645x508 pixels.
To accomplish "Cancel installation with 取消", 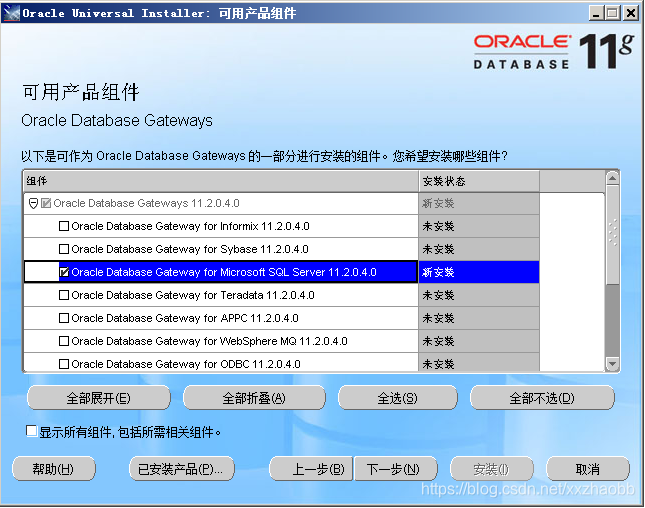I will pos(587,469).
